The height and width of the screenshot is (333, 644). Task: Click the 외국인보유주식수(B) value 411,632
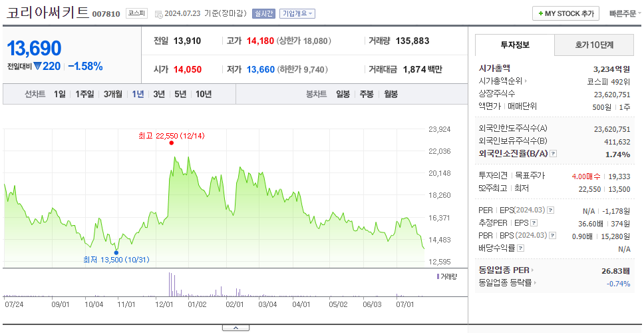(617, 142)
